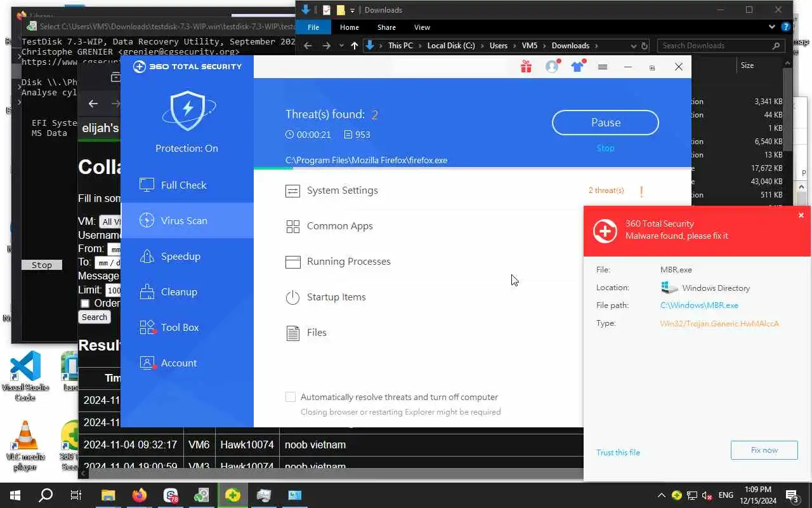Click VM5 in the explorer breadcrumb
812x508 pixels.
point(529,46)
